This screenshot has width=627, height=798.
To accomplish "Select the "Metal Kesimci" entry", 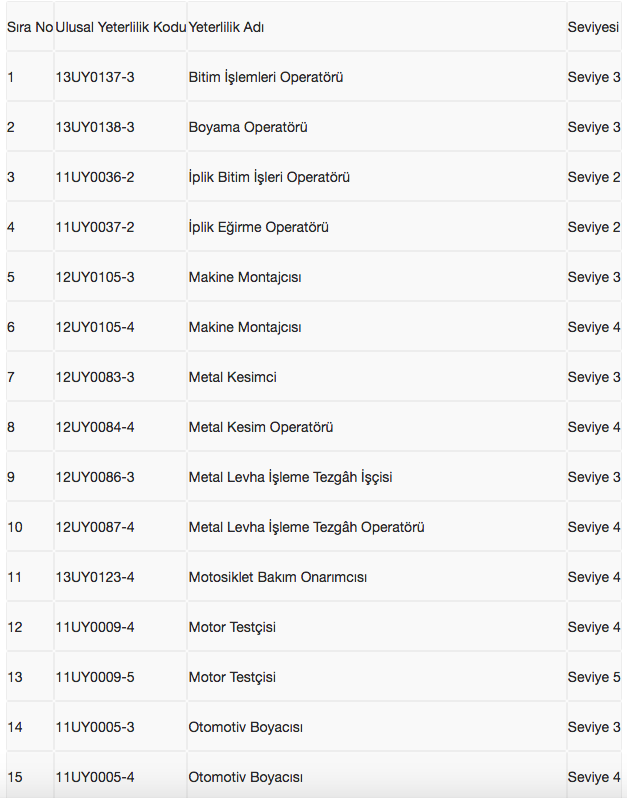I will click(233, 377).
